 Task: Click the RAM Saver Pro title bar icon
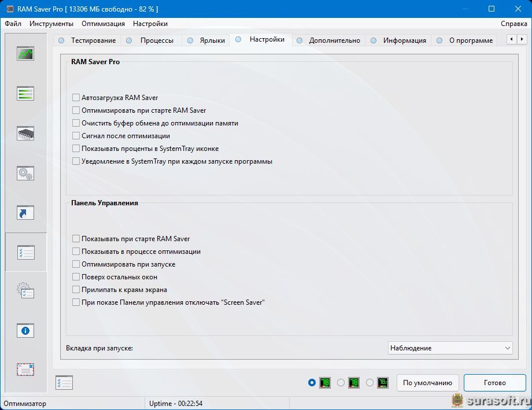point(10,9)
